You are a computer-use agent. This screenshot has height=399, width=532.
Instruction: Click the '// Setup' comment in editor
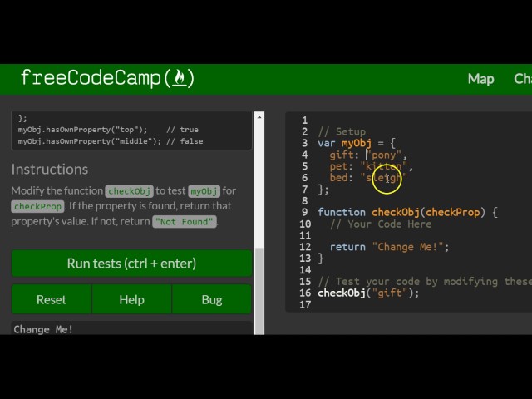point(342,131)
